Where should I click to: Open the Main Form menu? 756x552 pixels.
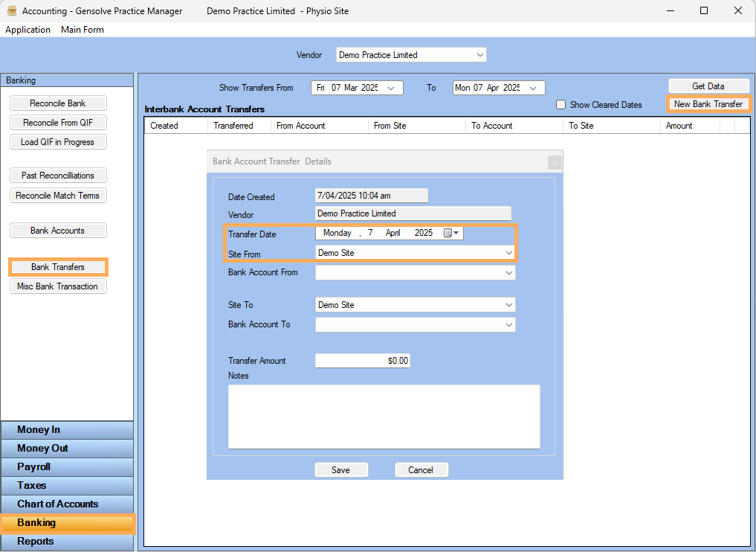click(x=83, y=30)
